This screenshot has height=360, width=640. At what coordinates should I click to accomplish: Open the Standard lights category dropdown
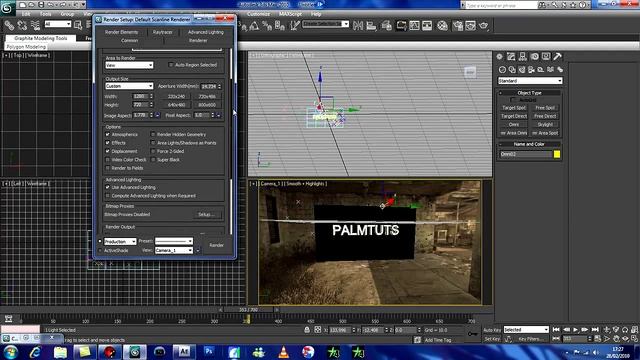click(x=530, y=81)
